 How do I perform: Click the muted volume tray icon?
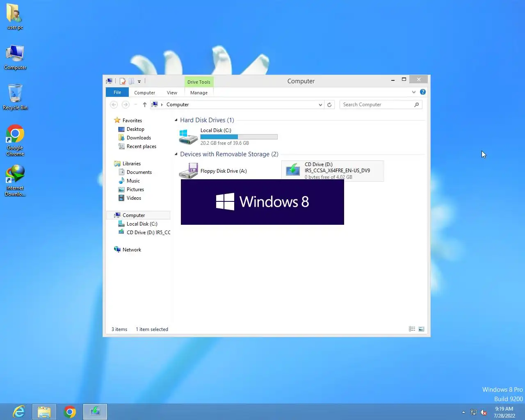484,412
